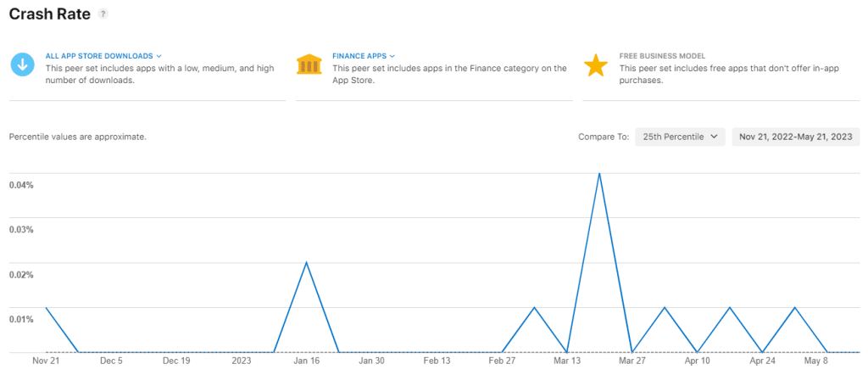Screen dimensions: 868x375
Task: Click the Jan 16 peak data point
Action: [306, 262]
